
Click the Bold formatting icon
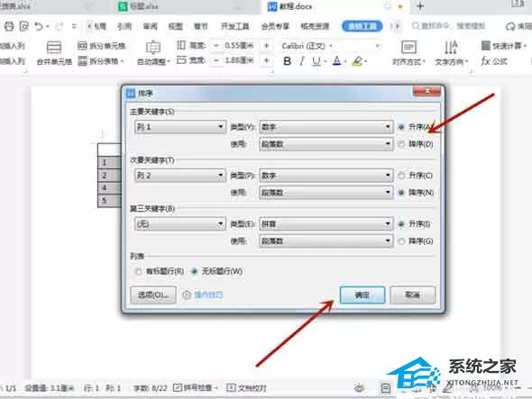[x=287, y=61]
